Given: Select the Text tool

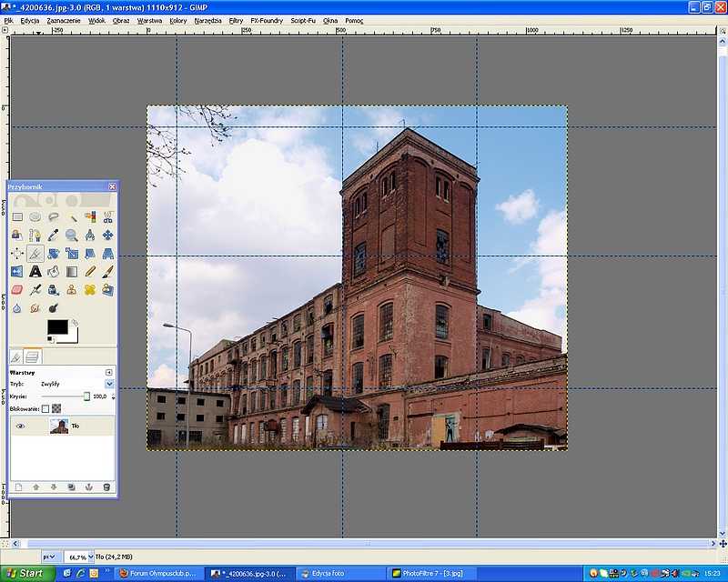Looking at the screenshot, I should [35, 271].
